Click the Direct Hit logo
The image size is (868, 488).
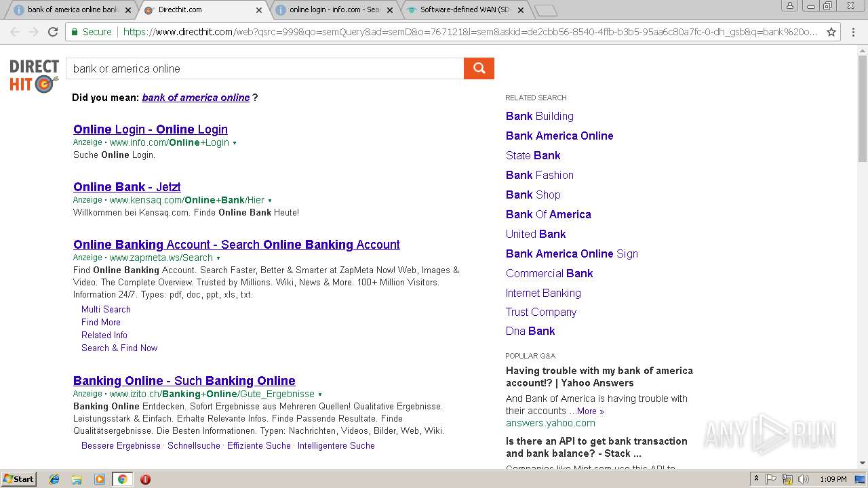click(34, 75)
